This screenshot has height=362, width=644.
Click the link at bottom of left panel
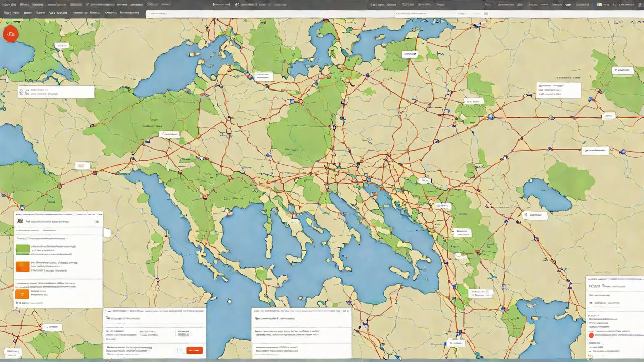(x=30, y=303)
